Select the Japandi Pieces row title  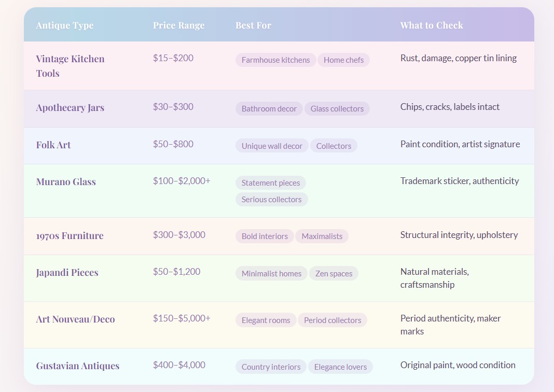67,273
